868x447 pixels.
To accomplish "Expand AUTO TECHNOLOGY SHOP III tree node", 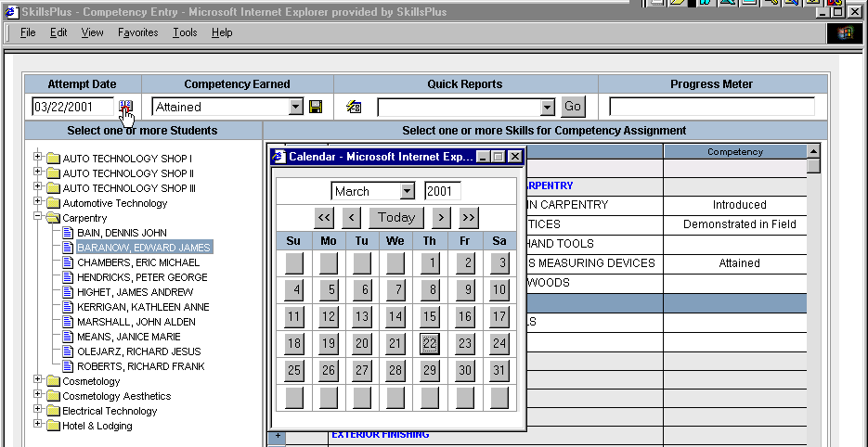I will coord(38,186).
